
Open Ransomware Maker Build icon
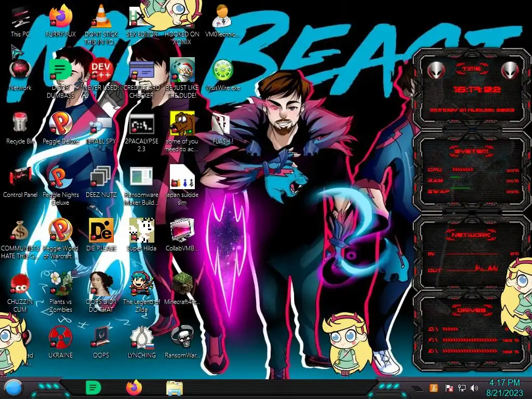coord(141,185)
